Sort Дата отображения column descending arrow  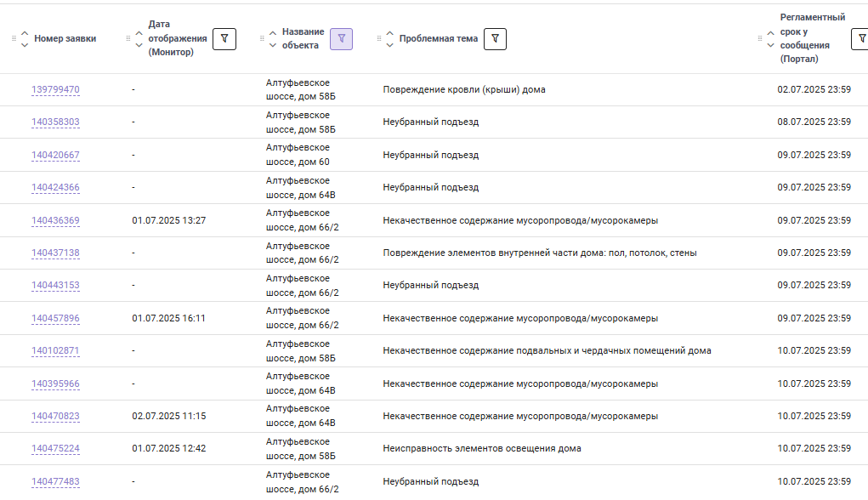[x=139, y=45]
